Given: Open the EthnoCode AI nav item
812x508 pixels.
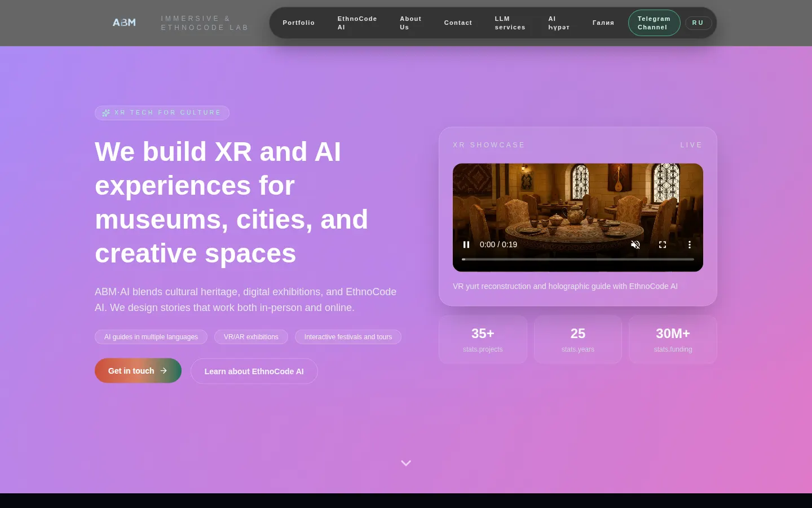Looking at the screenshot, I should pyautogui.click(x=358, y=23).
